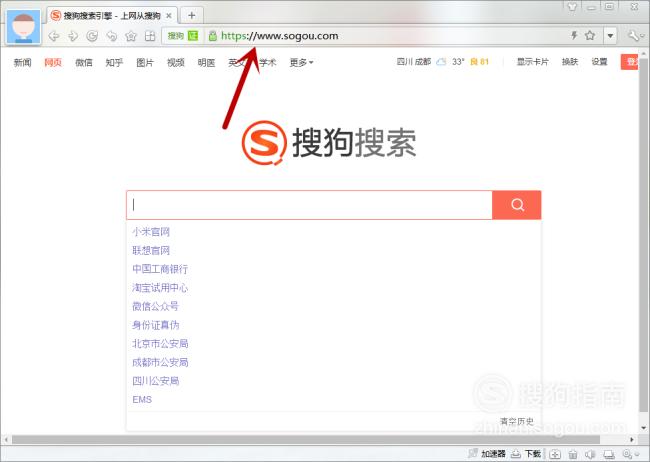Click the monitor icon in status bar
The image size is (650, 462).
609,454
